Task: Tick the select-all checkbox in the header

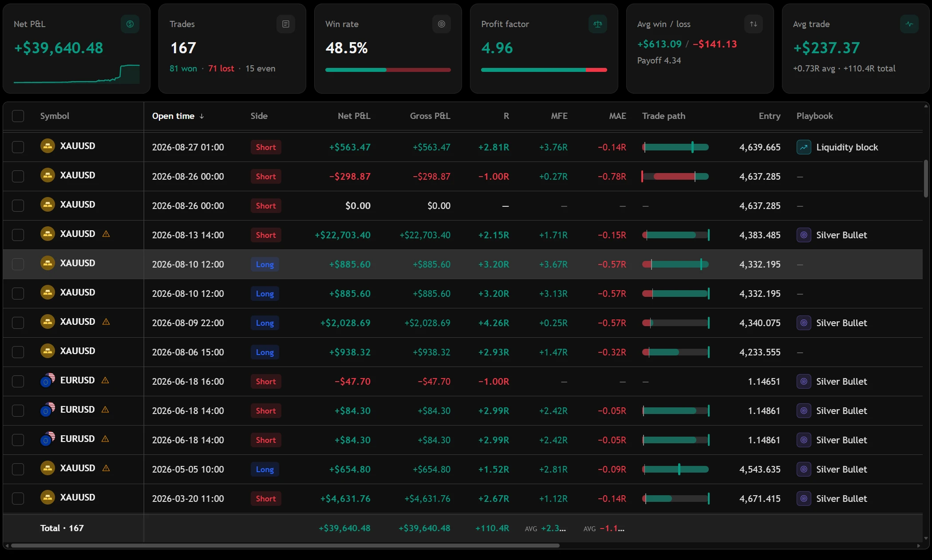Action: point(18,116)
